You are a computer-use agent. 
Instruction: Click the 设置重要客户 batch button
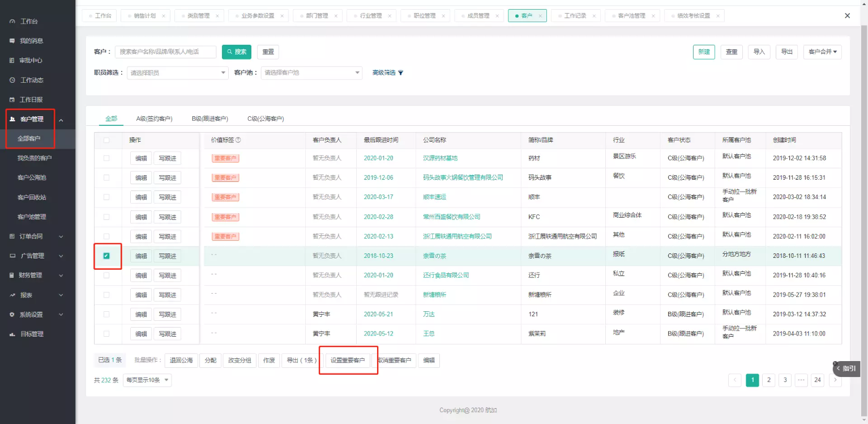coord(348,361)
